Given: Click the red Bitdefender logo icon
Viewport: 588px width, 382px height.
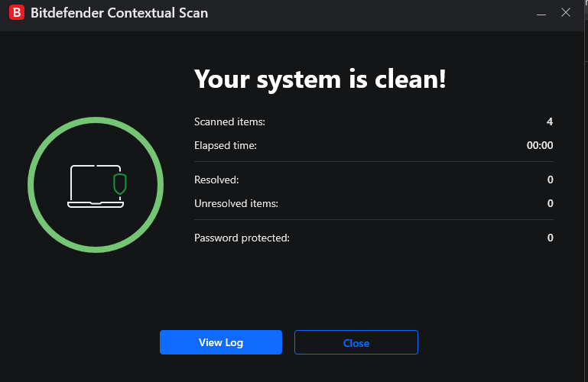Looking at the screenshot, I should pos(15,13).
